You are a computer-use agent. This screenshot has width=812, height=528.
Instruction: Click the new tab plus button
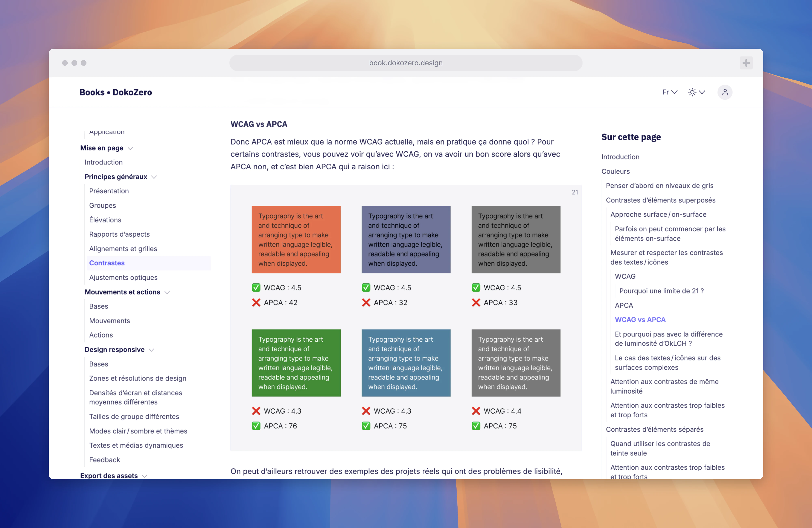[x=746, y=63]
